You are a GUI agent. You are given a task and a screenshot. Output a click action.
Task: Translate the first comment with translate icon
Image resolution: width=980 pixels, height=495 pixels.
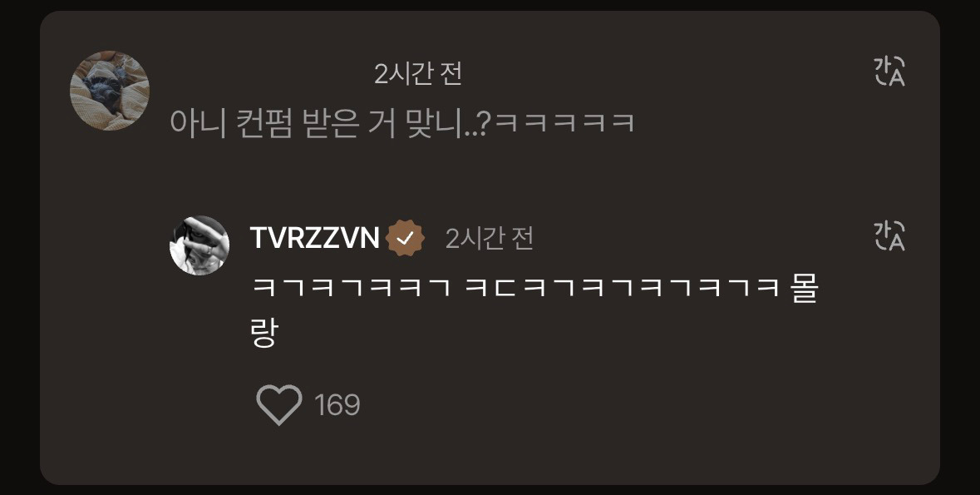889,71
